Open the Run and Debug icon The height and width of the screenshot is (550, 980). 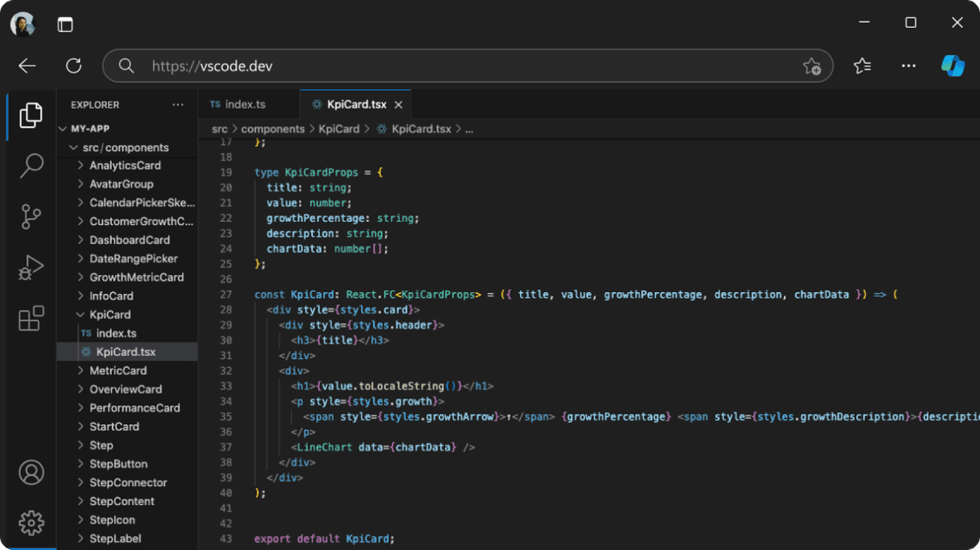[31, 268]
